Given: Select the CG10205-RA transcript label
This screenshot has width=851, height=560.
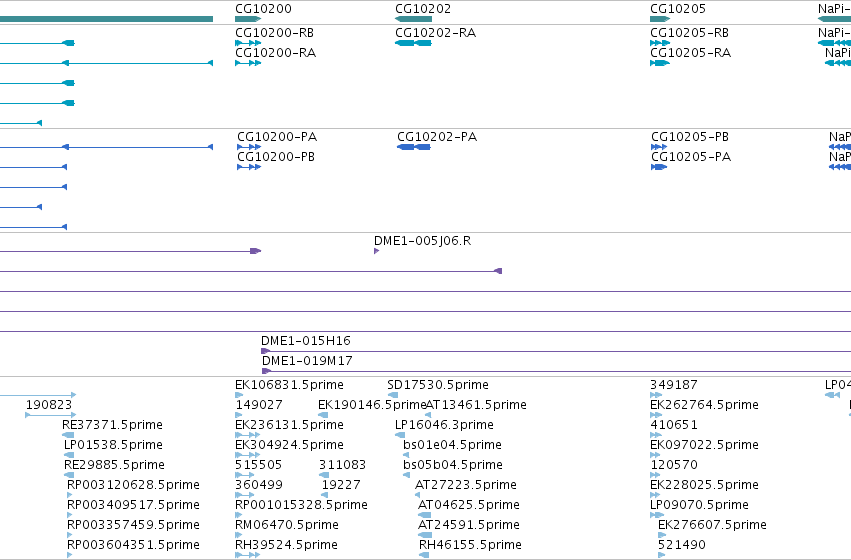Looking at the screenshot, I should pyautogui.click(x=690, y=53).
